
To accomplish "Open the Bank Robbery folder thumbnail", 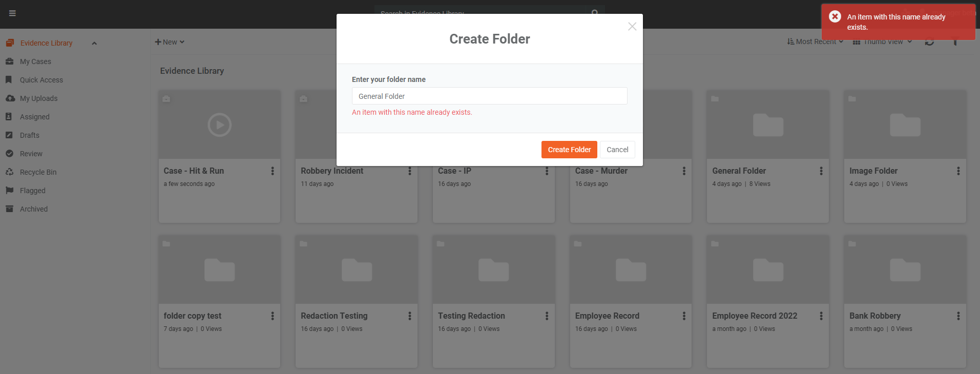I will click(905, 270).
